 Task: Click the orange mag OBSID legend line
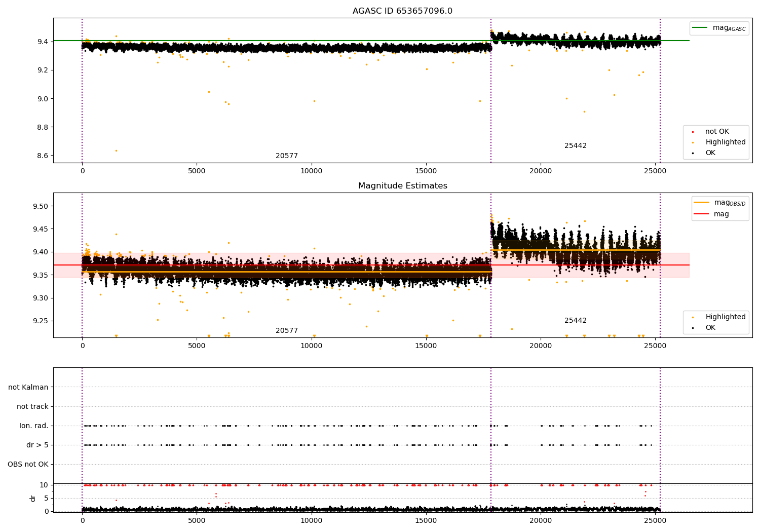point(701,202)
